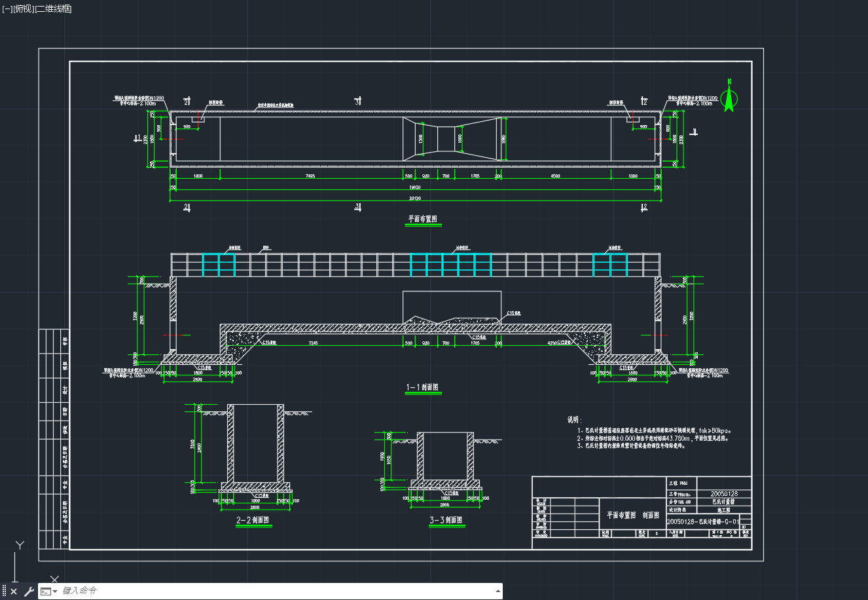The image size is (868, 600).
Task: Select the 平面布置图 title under the plan view
Action: coord(424,219)
